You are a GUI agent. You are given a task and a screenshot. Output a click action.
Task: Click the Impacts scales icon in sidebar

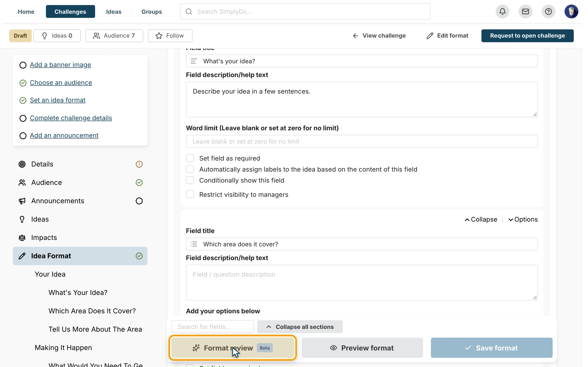tap(22, 238)
